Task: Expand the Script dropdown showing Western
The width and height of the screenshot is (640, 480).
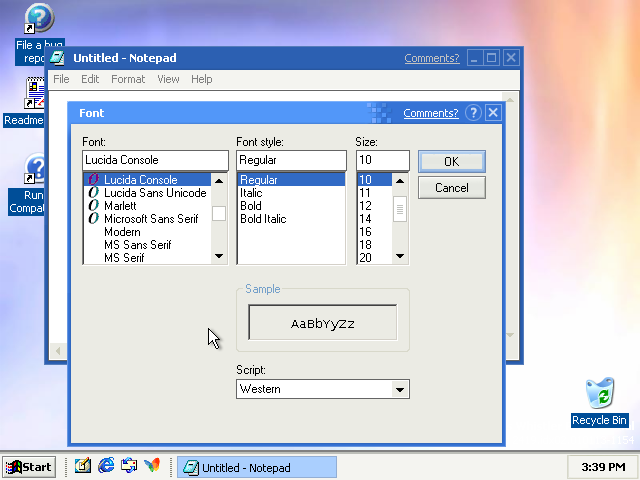Action: click(400, 389)
